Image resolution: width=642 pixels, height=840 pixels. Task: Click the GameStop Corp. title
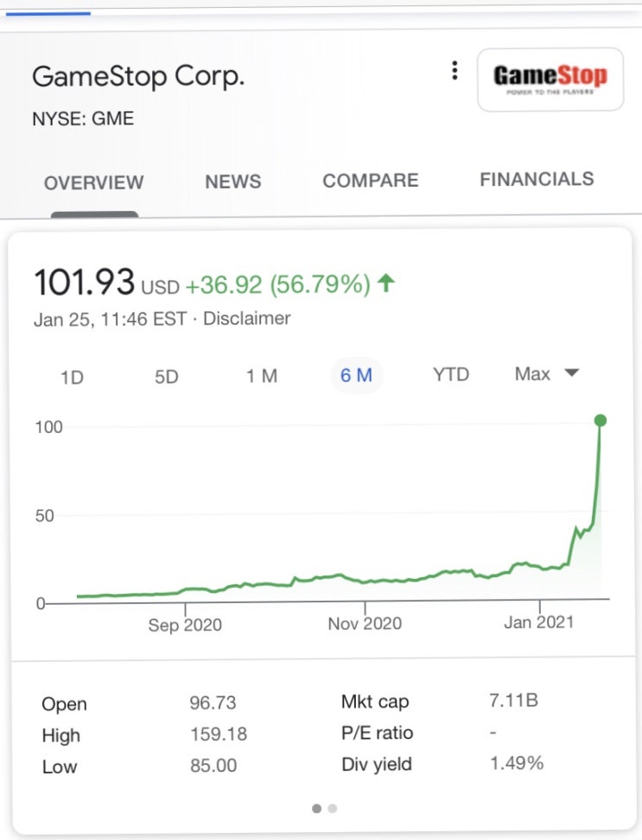138,76
